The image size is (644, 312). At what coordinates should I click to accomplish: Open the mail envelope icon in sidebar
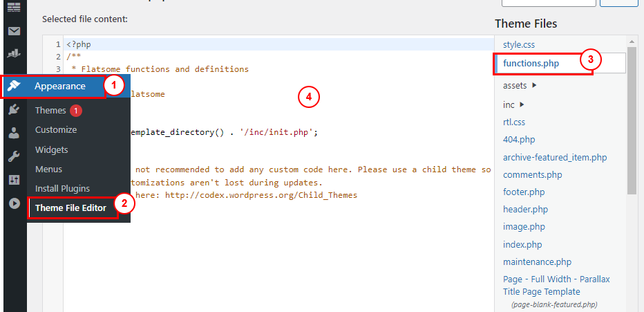coord(15,31)
